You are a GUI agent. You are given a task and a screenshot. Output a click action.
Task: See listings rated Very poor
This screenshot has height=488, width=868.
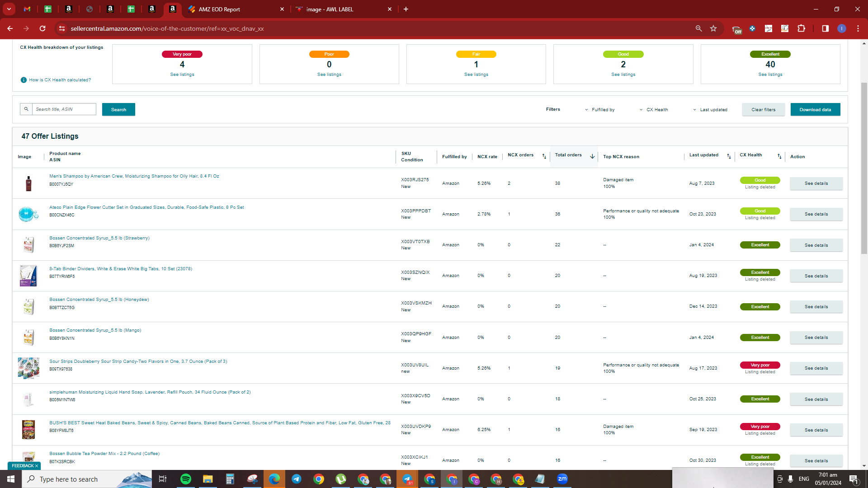[182, 75]
